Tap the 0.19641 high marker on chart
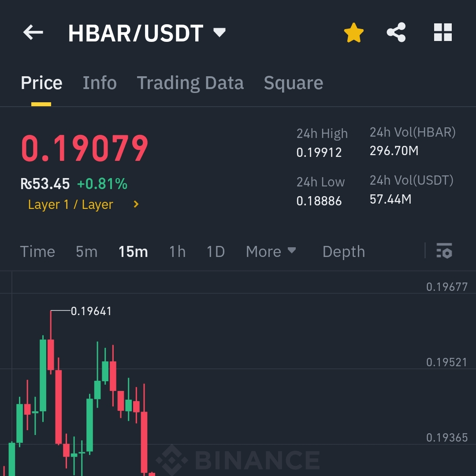Viewport: 476px width, 476px height. pos(91,311)
